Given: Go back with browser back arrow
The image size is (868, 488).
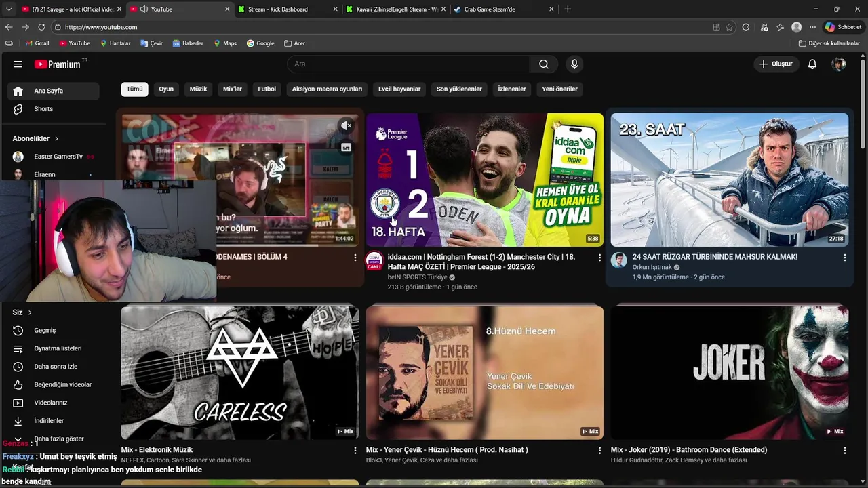Looking at the screenshot, I should (9, 27).
